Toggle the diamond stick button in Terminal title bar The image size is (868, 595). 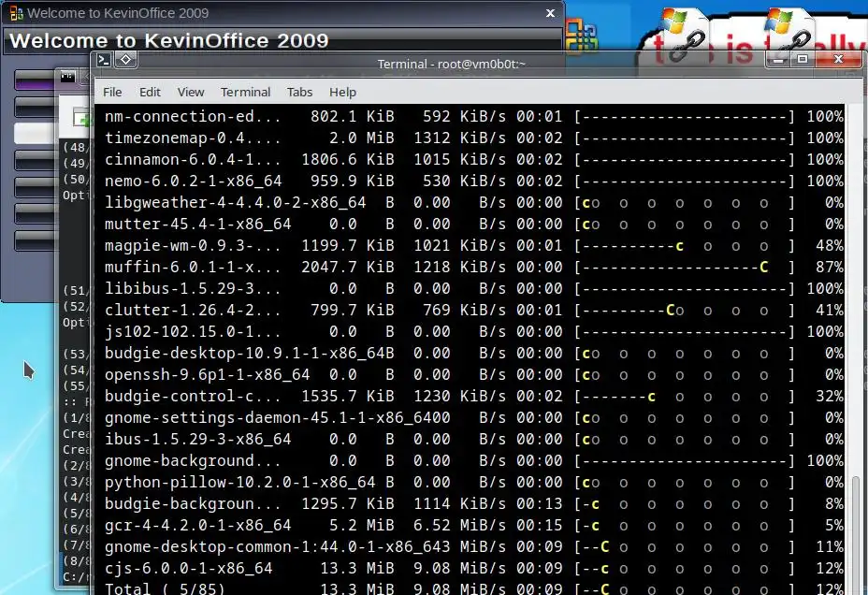(x=125, y=60)
